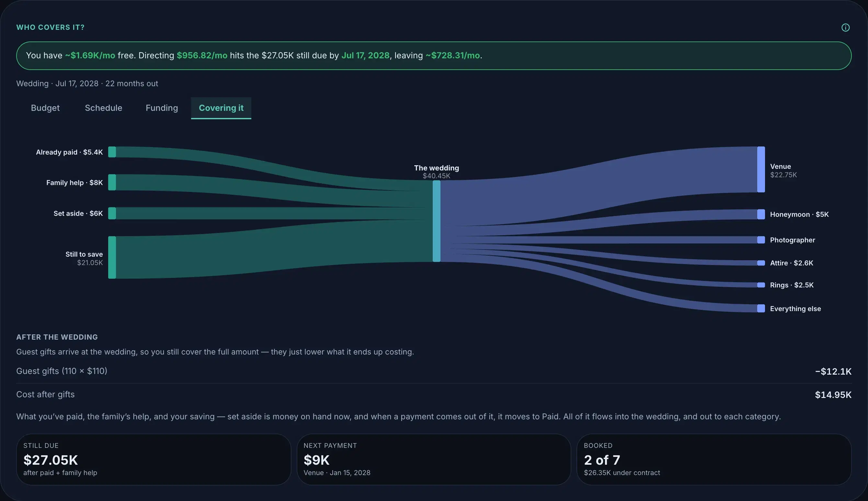The width and height of the screenshot is (868, 501).
Task: Click The wedding center node
Action: click(x=436, y=221)
